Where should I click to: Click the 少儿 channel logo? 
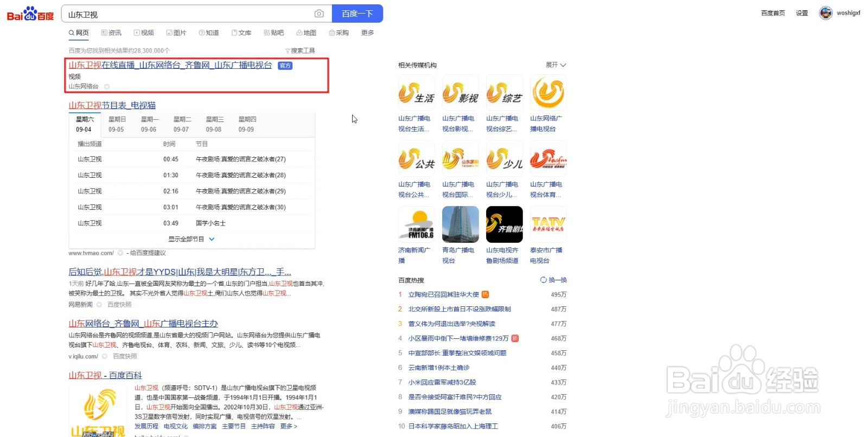[505, 159]
